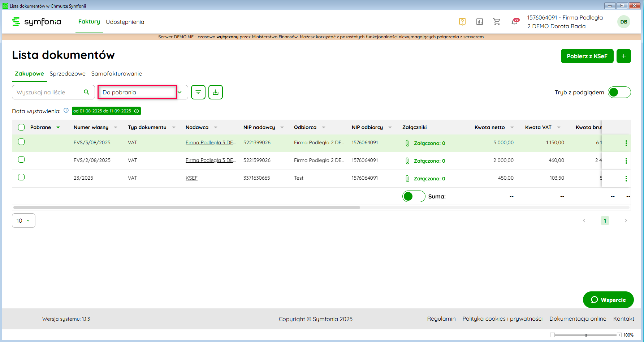The height and width of the screenshot is (342, 644).
Task: Open the shopping cart icon
Action: pos(497,22)
